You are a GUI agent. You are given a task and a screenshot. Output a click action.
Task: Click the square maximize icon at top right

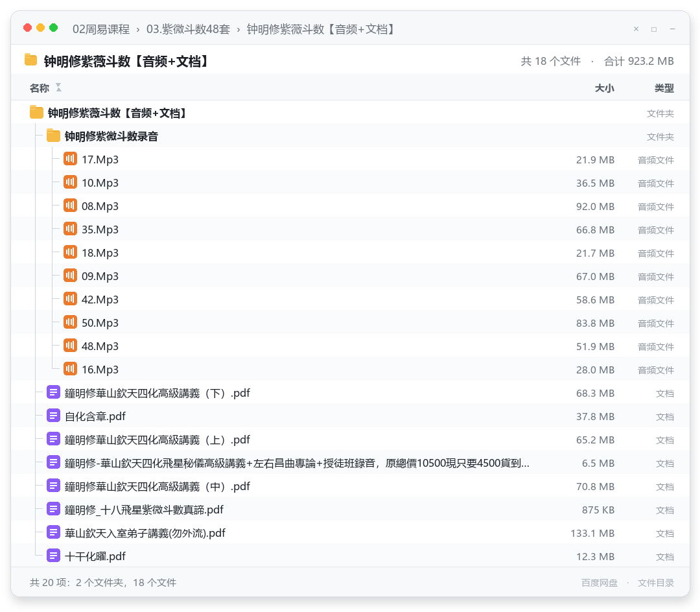tap(654, 29)
